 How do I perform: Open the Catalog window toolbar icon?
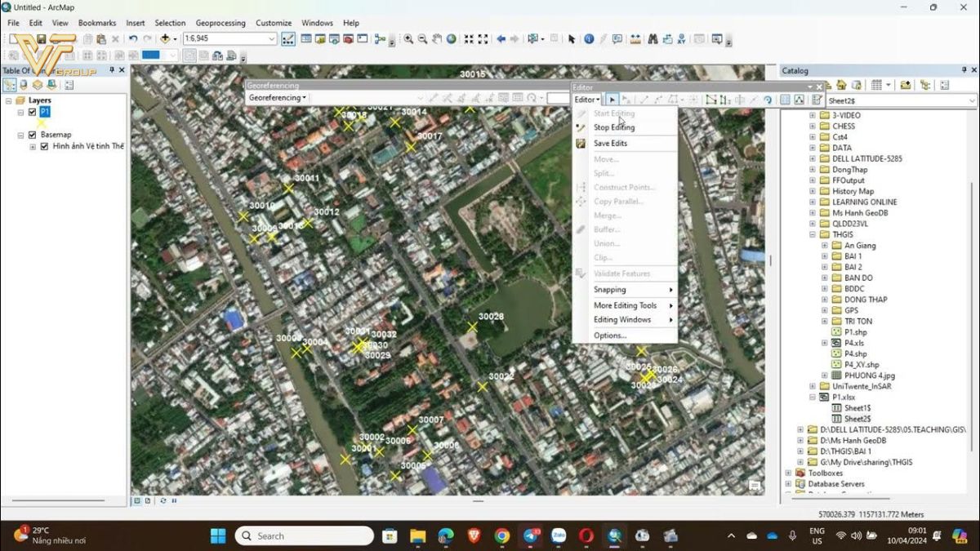click(x=320, y=38)
